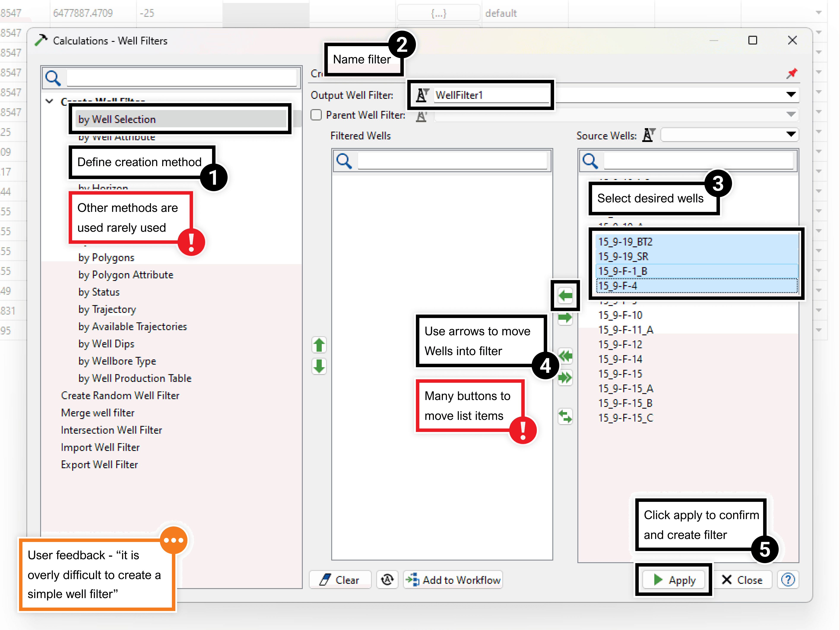Click the green right arrow move button
840x630 pixels.
point(565,318)
